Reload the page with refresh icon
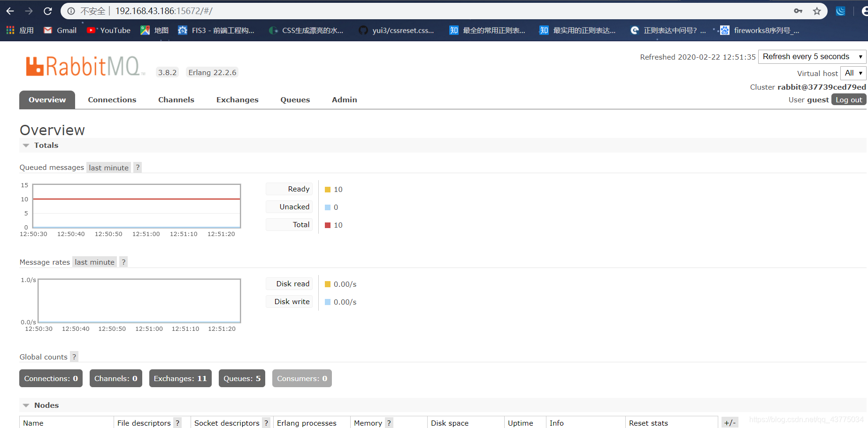Image resolution: width=868 pixels, height=428 pixels. pyautogui.click(x=47, y=11)
